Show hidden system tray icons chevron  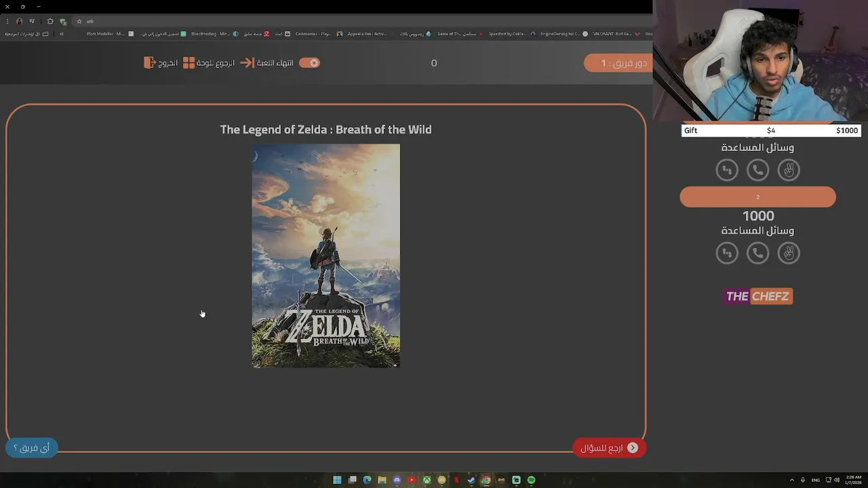pos(792,480)
